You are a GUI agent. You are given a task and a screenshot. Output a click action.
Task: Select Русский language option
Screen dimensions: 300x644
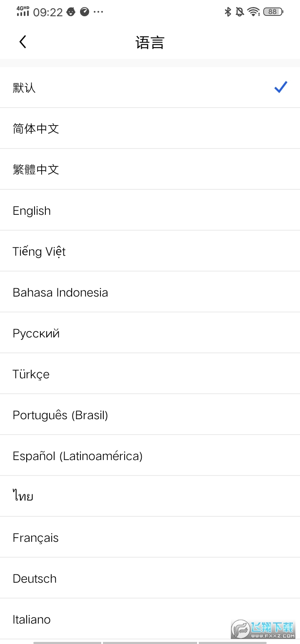36,333
